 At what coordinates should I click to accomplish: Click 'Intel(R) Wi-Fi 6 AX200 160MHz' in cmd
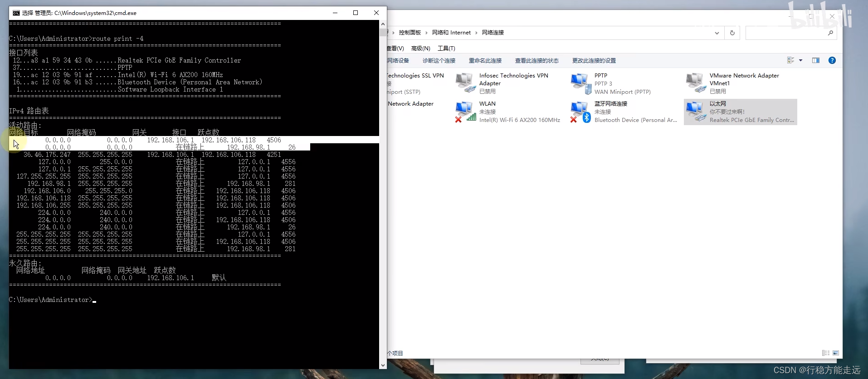tap(170, 75)
